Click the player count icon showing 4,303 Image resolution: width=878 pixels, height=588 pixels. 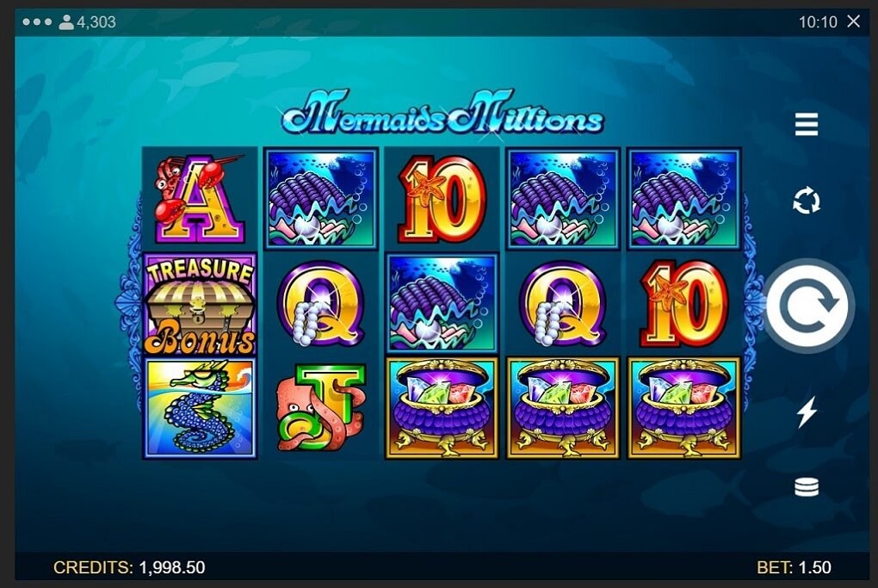tap(66, 22)
